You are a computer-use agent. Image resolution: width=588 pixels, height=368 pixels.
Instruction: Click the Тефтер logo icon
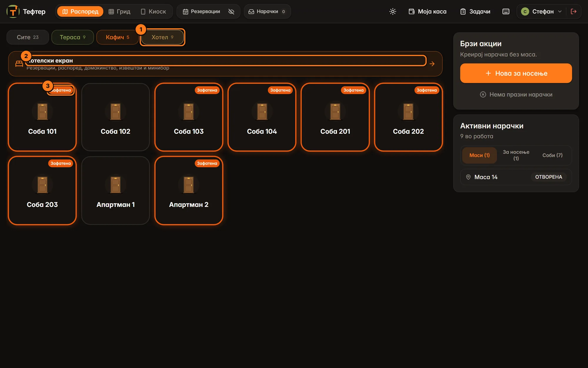13,11
